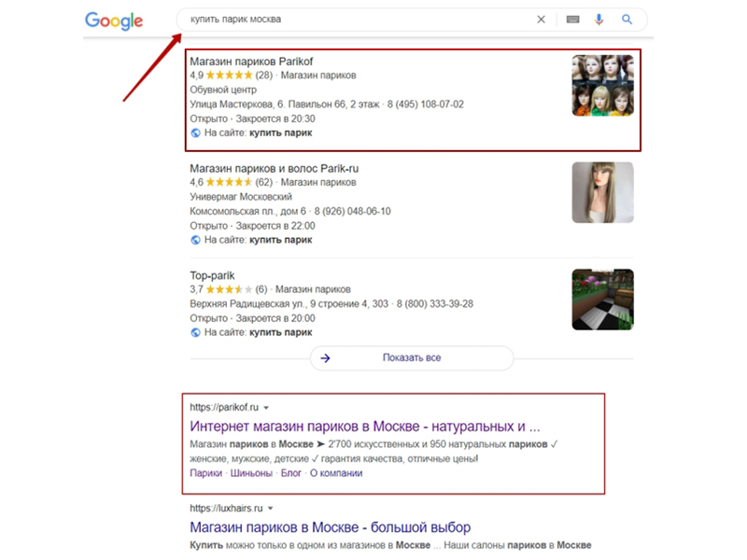The width and height of the screenshot is (747, 560).
Task: Click the Parik-ru 4,6 star rating
Action: tap(229, 182)
